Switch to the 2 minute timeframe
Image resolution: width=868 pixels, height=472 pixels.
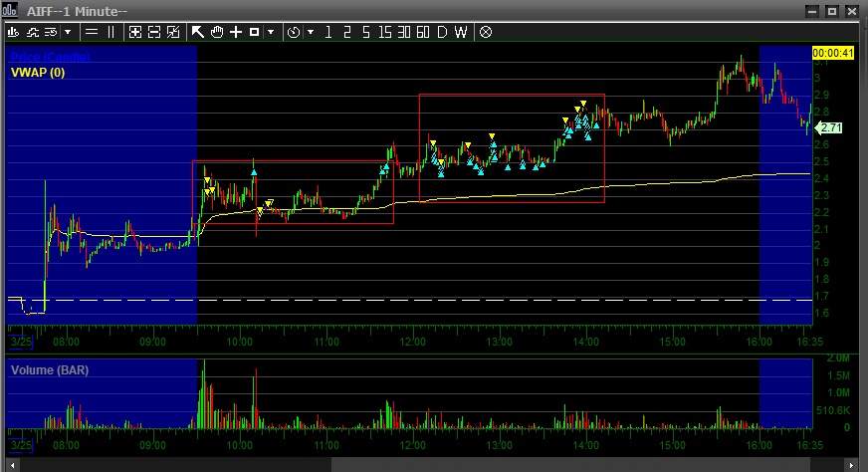tap(347, 32)
